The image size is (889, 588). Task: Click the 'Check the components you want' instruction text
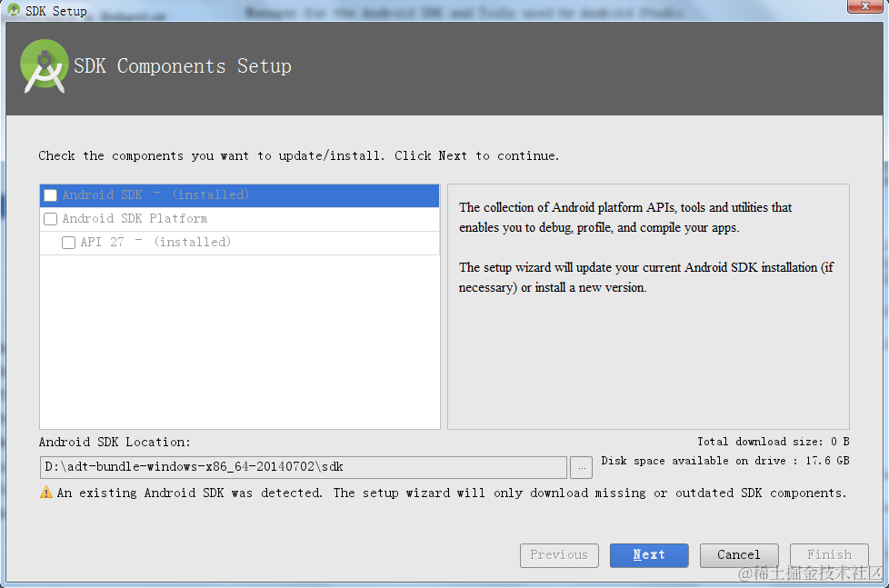299,156
